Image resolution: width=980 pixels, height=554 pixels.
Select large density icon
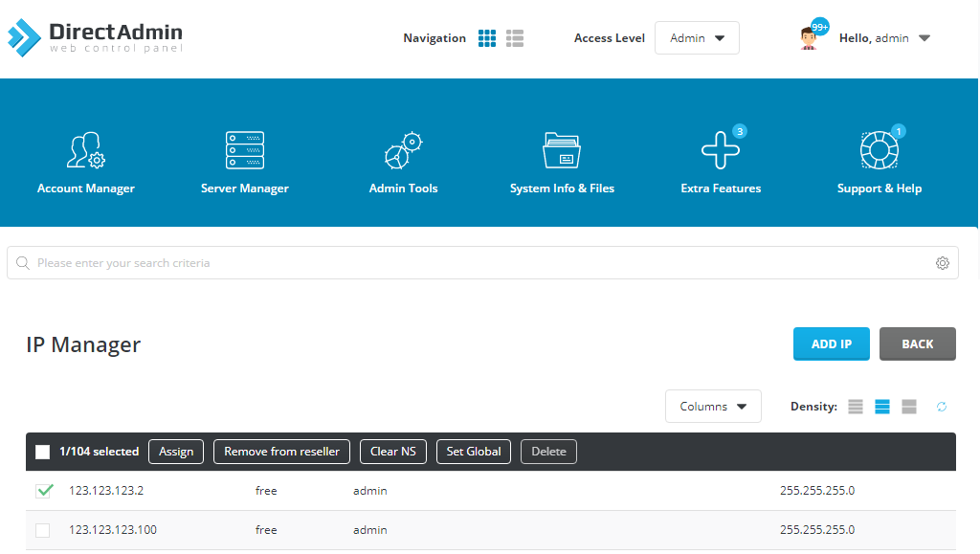click(909, 407)
